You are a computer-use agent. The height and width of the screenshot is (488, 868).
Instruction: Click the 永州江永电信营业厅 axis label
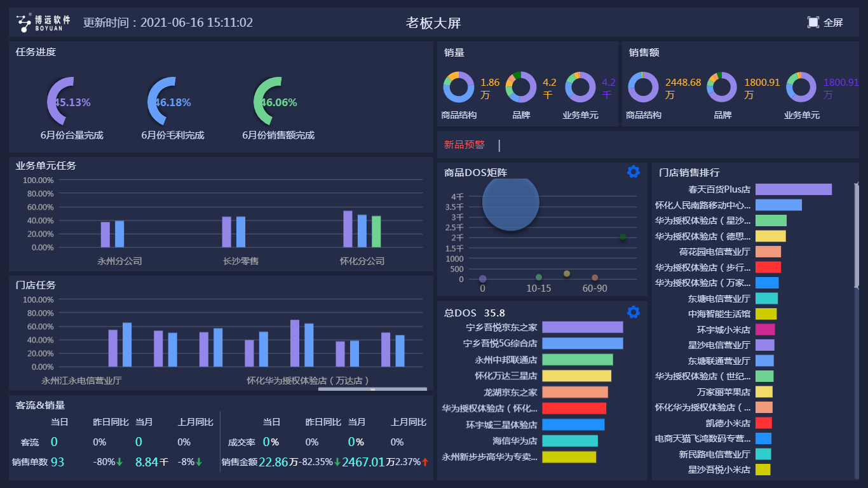click(x=82, y=381)
